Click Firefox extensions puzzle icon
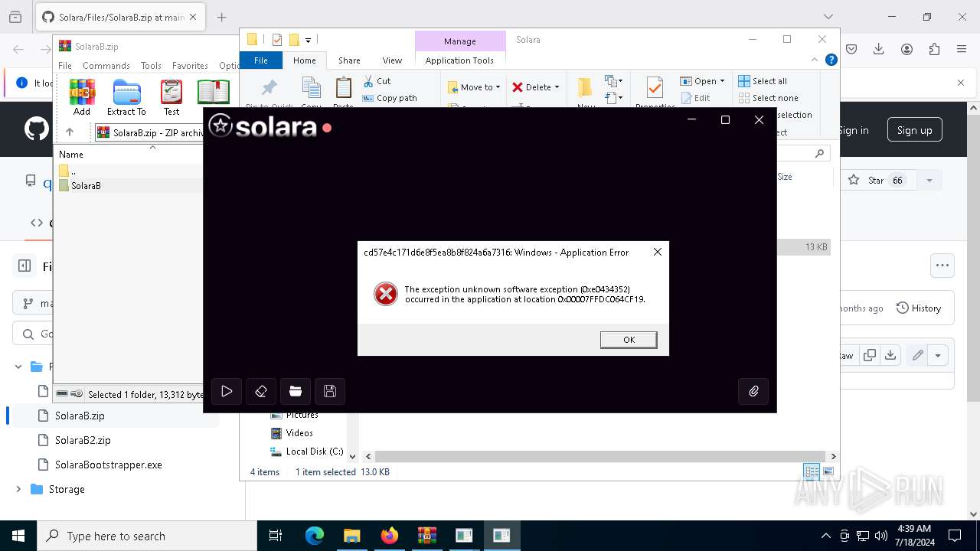The width and height of the screenshot is (980, 551). 934,49
